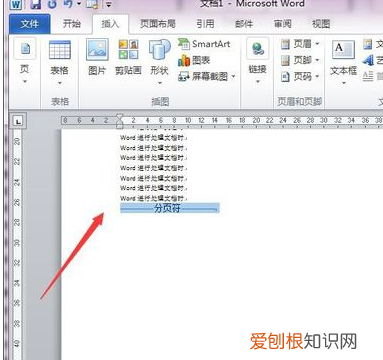Viewport: 383px width, 360px height.
Task: Click the 文本框 text box icon
Action: 343,50
